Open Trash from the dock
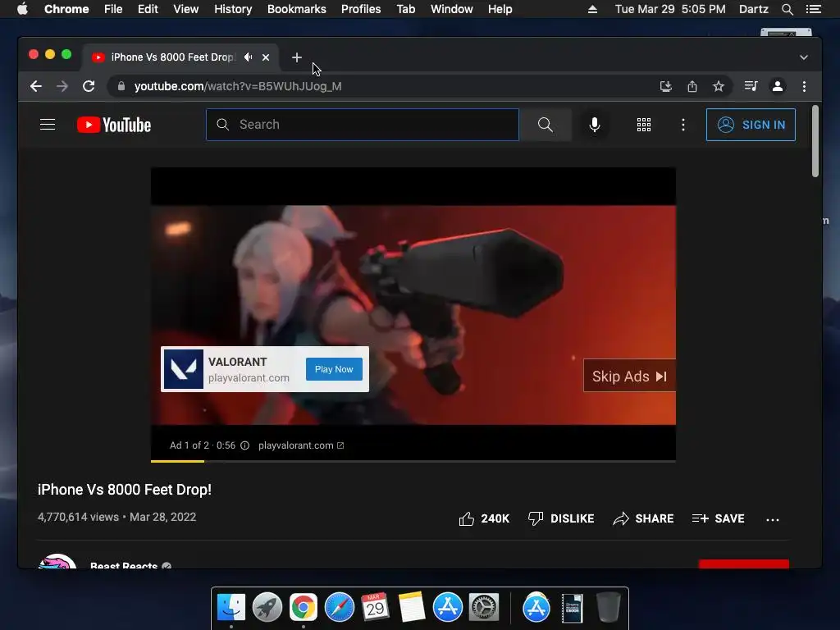This screenshot has height=630, width=840. 608,608
